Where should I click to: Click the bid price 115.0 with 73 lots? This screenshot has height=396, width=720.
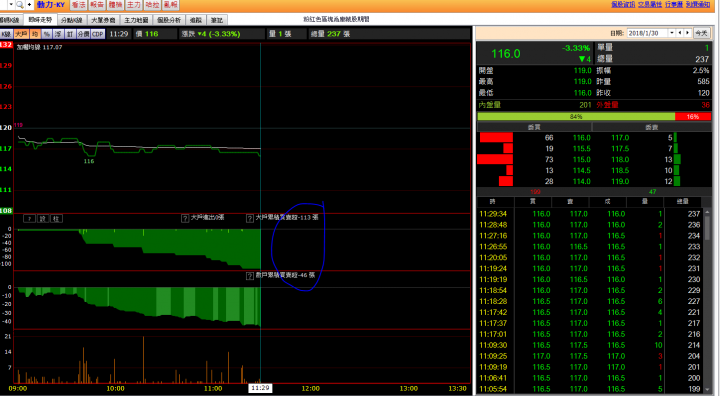point(581,160)
